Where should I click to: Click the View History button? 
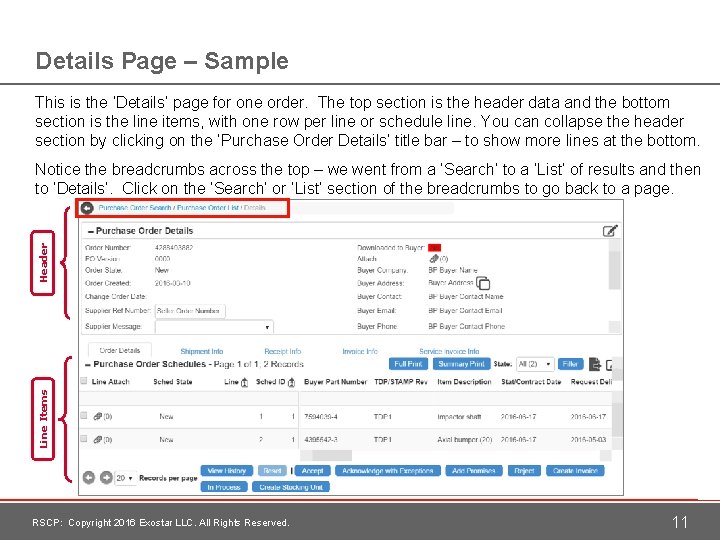(x=227, y=471)
